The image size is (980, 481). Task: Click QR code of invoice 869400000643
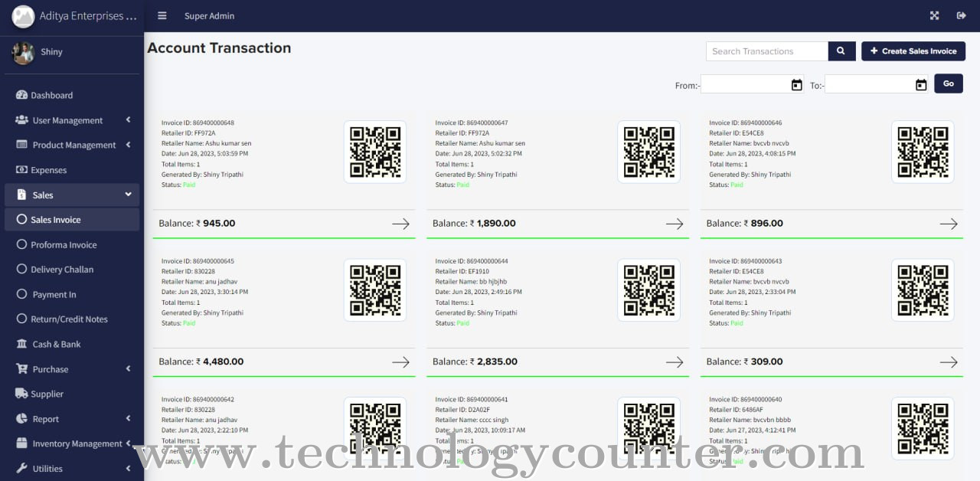(923, 290)
